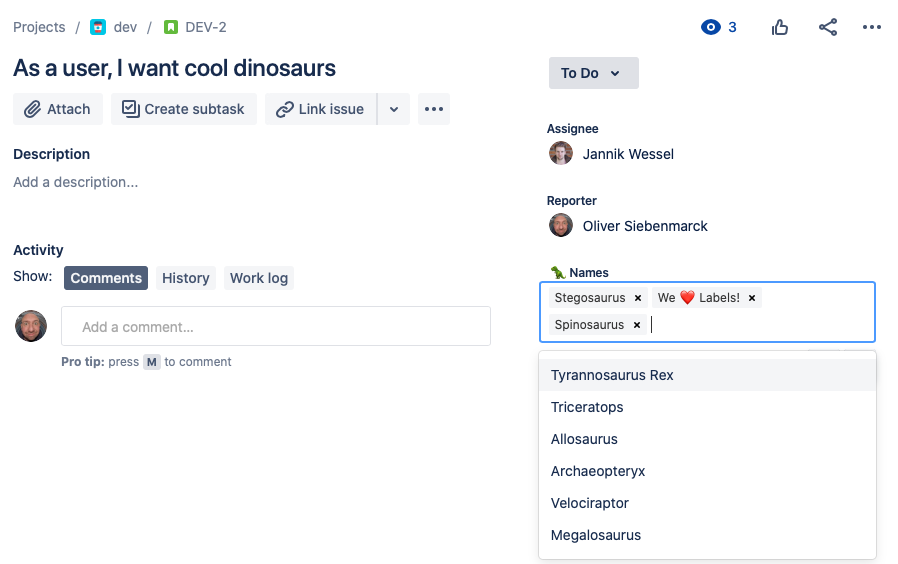Click Create subtask button

184,109
